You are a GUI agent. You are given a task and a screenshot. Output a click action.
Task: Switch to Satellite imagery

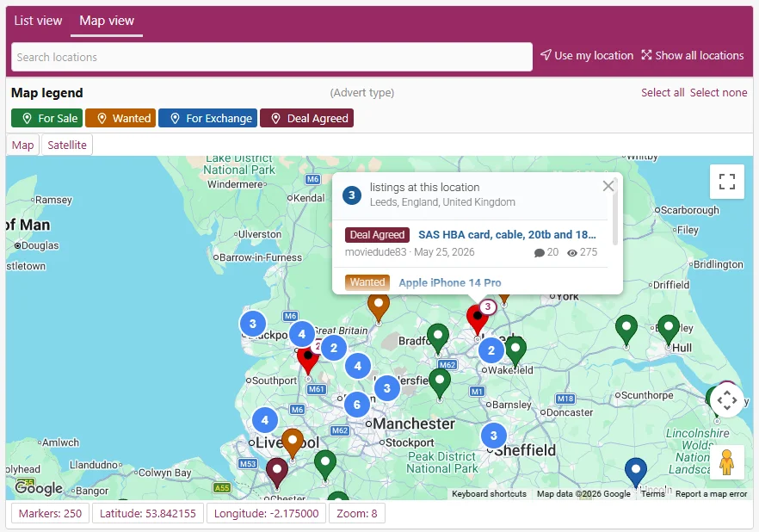(x=67, y=145)
